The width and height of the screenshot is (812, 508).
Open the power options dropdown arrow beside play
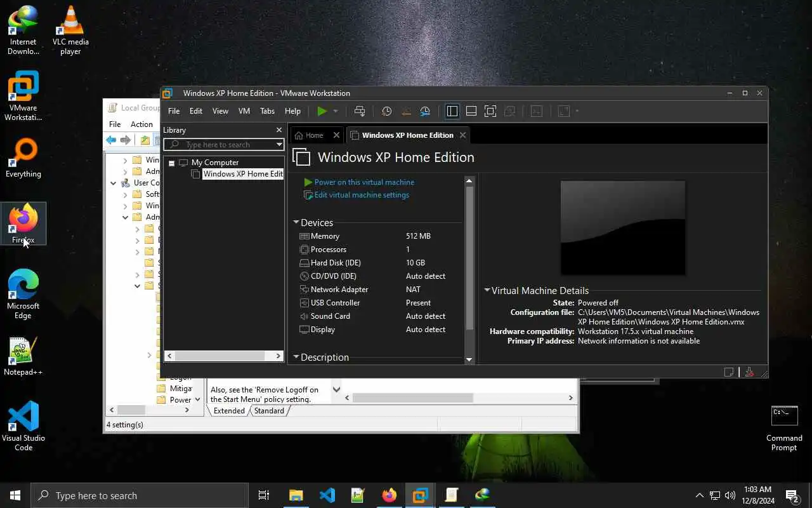tap(336, 111)
